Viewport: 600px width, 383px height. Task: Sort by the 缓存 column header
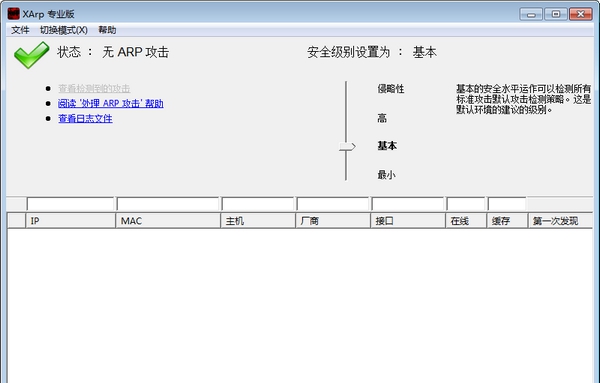click(x=507, y=221)
